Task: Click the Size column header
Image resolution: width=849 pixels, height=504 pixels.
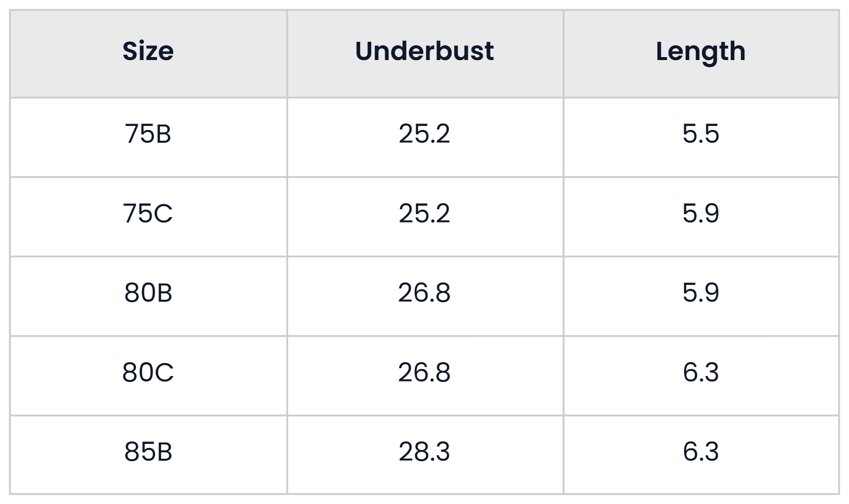Action: tap(148, 51)
